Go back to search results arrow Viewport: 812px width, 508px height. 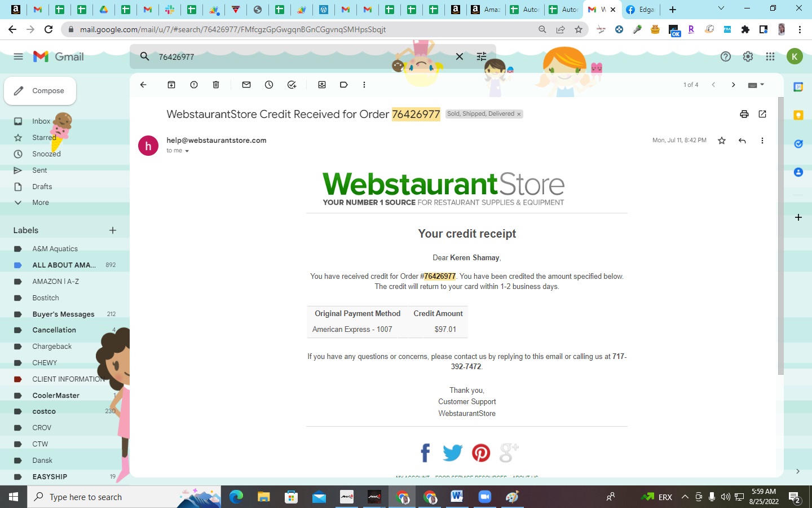coord(143,85)
